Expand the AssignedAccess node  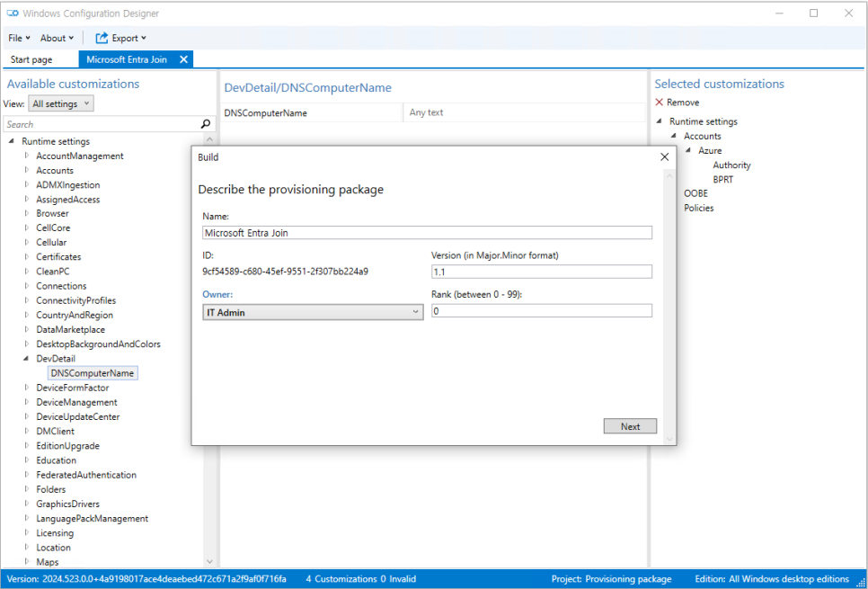27,199
